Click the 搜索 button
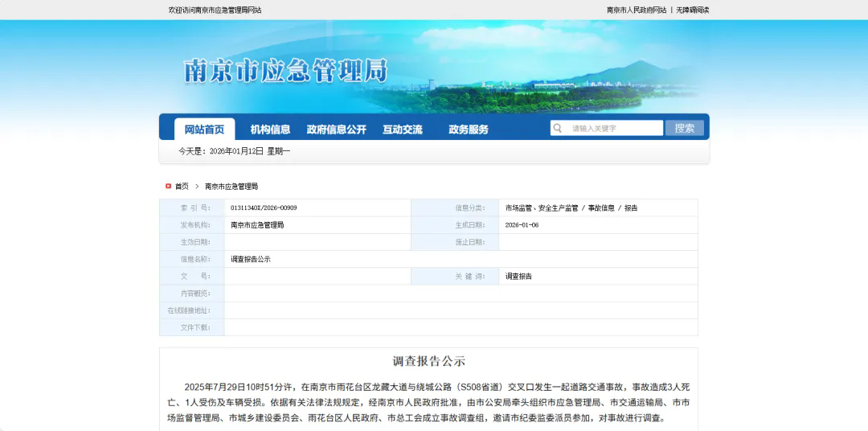Image resolution: width=868 pixels, height=431 pixels. pyautogui.click(x=684, y=128)
